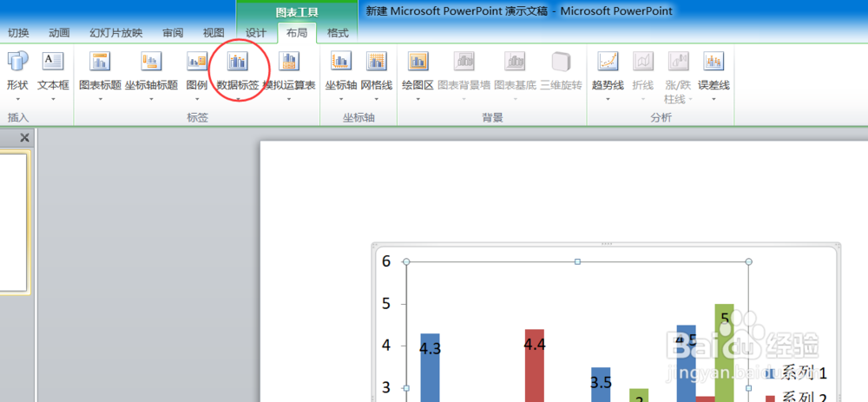
Task: Click the 图表背景墙 chart wall icon
Action: click(x=464, y=61)
